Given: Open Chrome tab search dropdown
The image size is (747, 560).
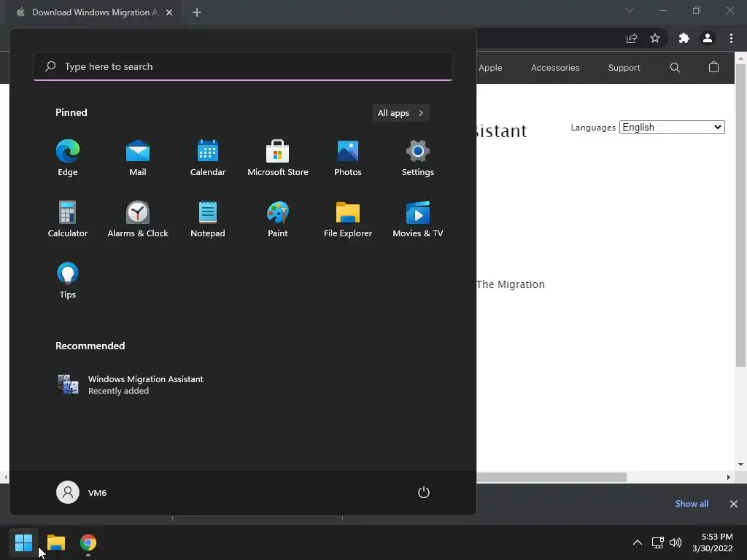Looking at the screenshot, I should coord(630,10).
